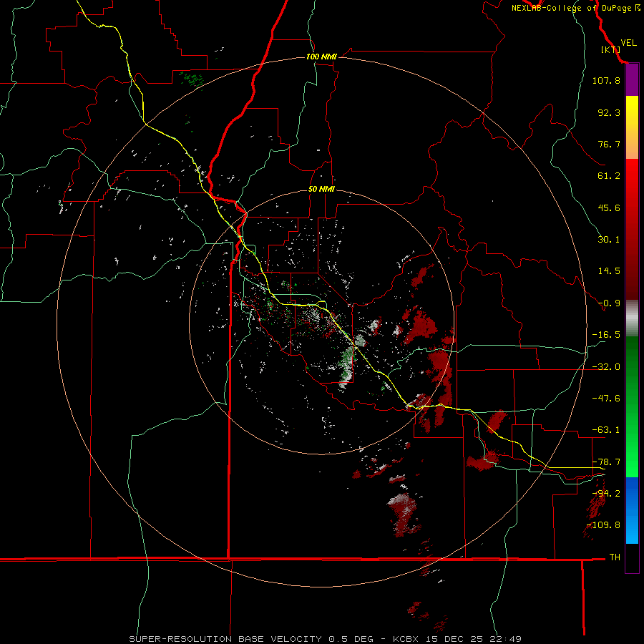Click the 50 NMI range ring label

(x=321, y=190)
